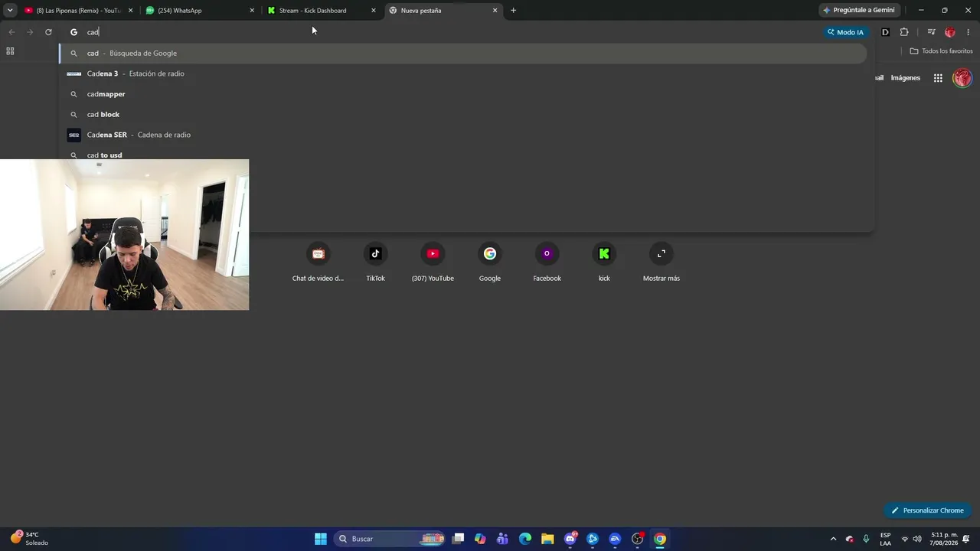Close the Kick Dashboard tab
The image size is (980, 551).
point(374,11)
